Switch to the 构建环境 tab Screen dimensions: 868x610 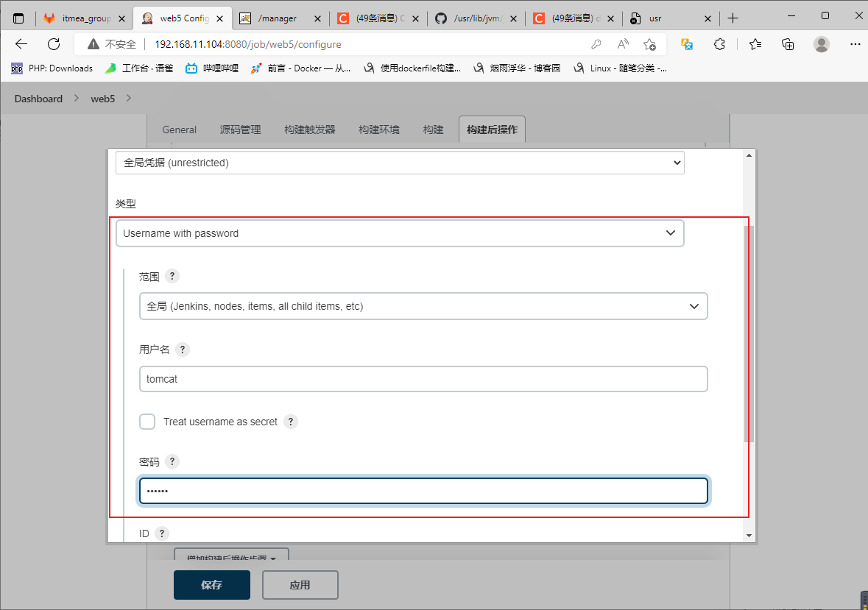pyautogui.click(x=379, y=130)
